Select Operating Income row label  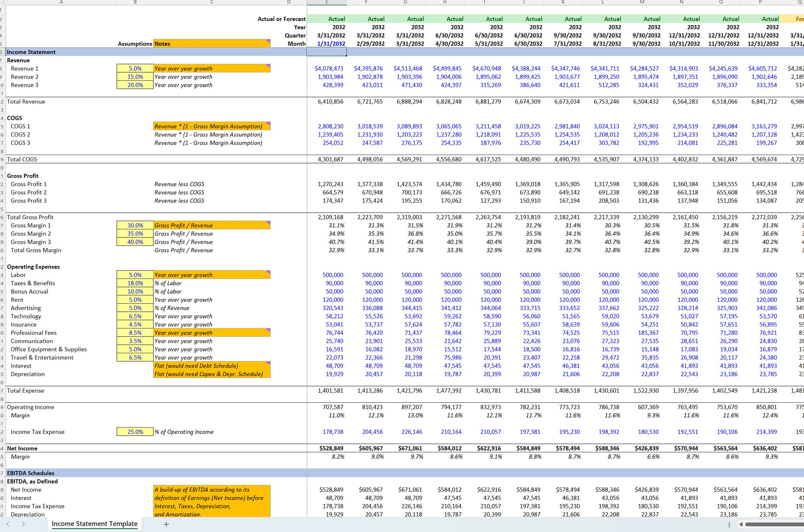[x=30, y=407]
